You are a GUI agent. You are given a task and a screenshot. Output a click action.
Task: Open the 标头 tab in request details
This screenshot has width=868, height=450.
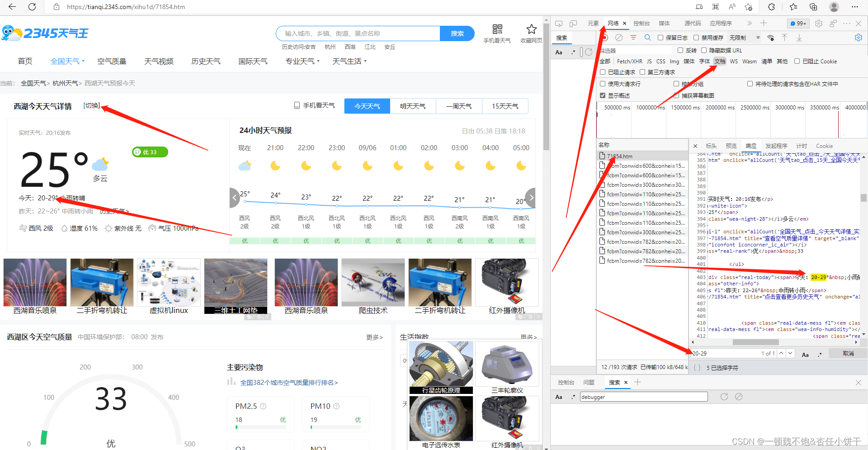[x=711, y=146]
